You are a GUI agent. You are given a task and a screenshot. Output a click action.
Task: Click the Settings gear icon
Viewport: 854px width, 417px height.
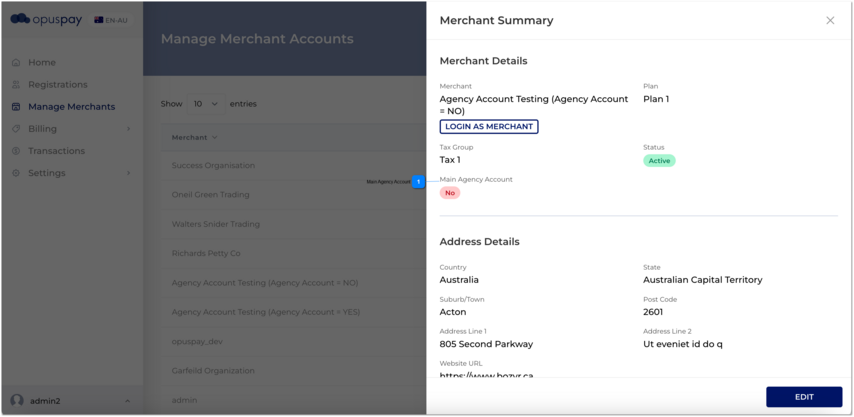point(16,173)
